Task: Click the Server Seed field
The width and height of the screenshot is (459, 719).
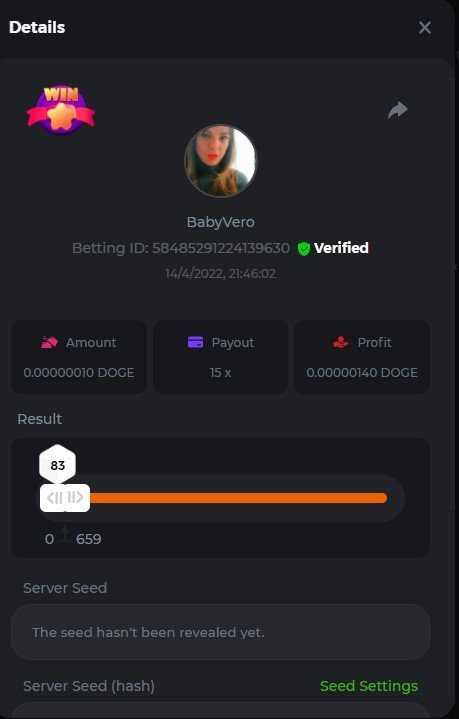Action: coord(221,632)
